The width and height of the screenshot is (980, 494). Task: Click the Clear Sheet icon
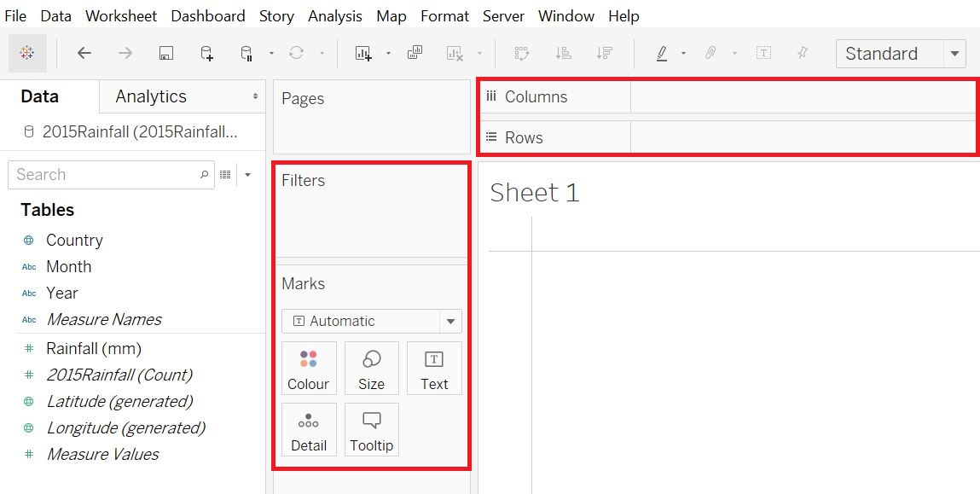455,53
